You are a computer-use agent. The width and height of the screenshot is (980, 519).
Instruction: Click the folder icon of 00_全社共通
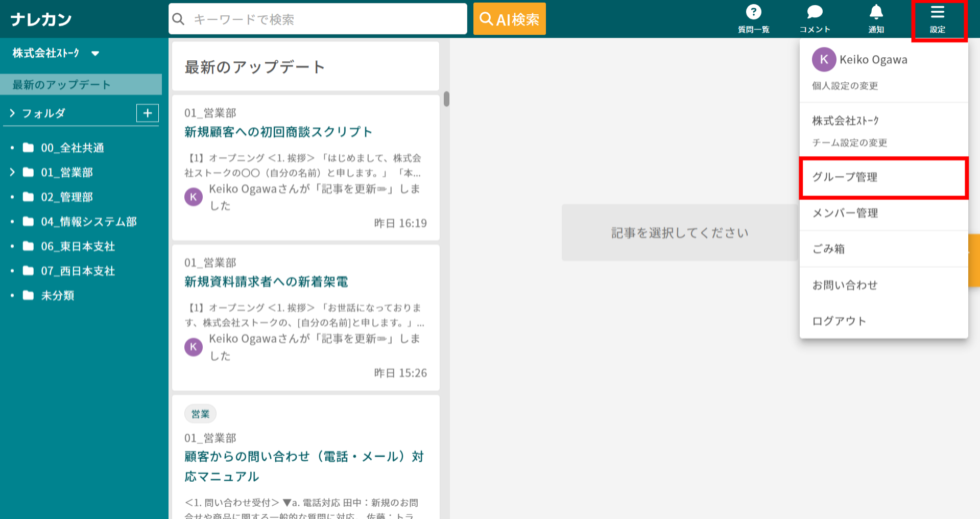tap(29, 148)
